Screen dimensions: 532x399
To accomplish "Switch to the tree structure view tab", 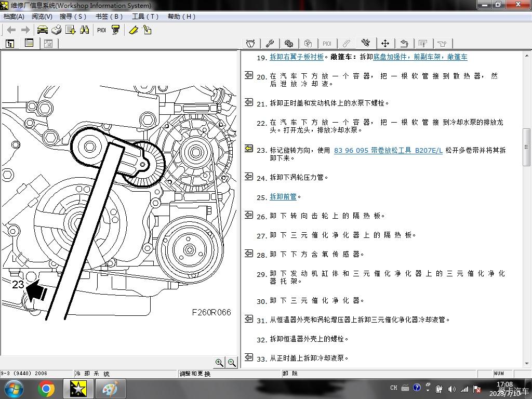I will pos(10,44).
